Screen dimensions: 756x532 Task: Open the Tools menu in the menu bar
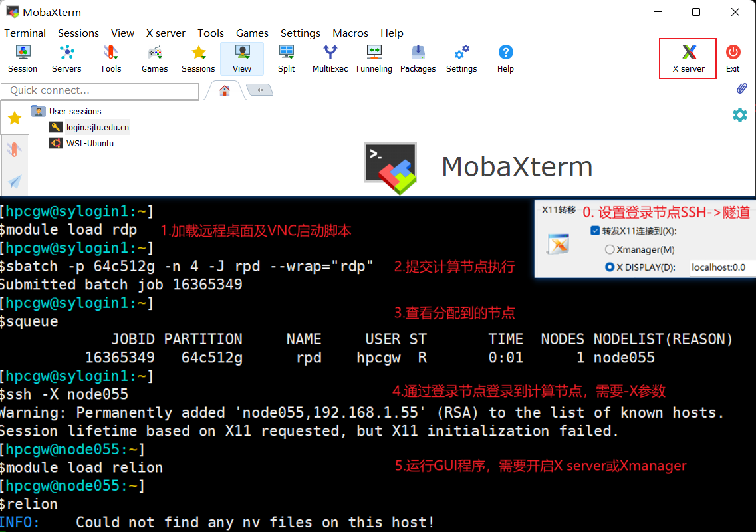pos(211,33)
